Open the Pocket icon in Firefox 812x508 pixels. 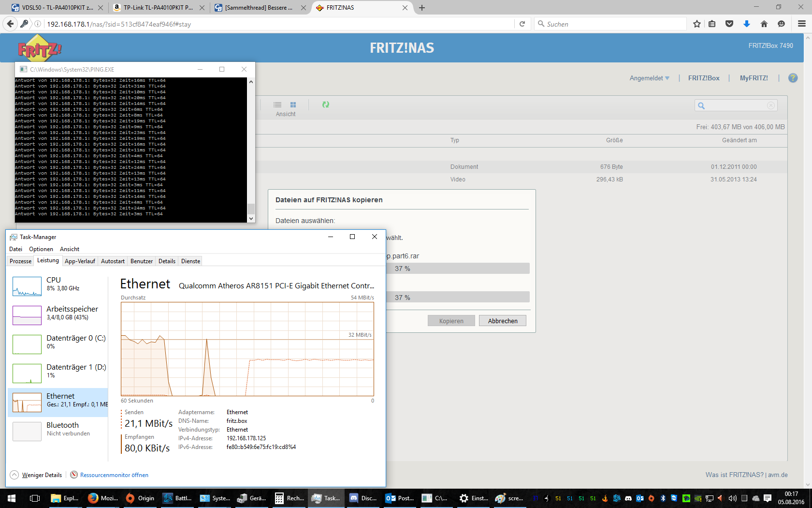(x=729, y=24)
